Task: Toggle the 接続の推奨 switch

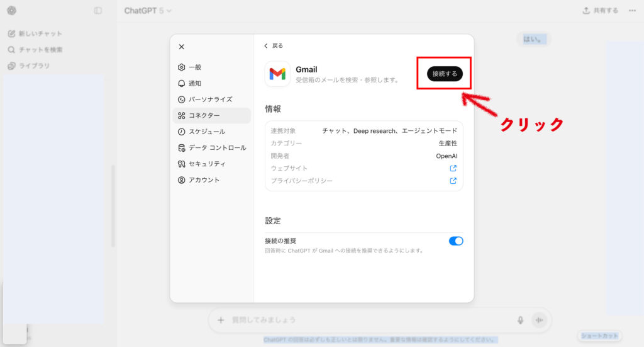Action: tap(456, 241)
